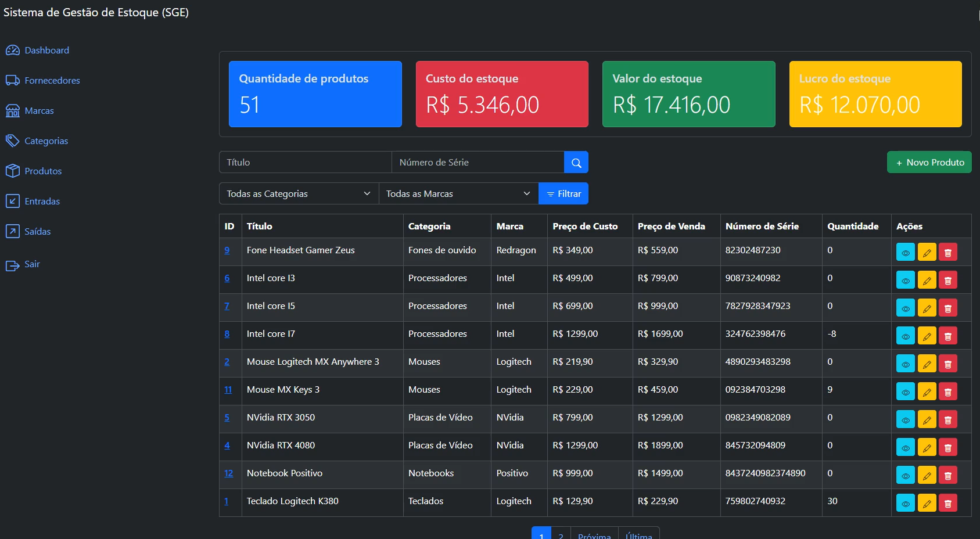Apply filters with the Filtrar button
The width and height of the screenshot is (980, 539).
(563, 194)
